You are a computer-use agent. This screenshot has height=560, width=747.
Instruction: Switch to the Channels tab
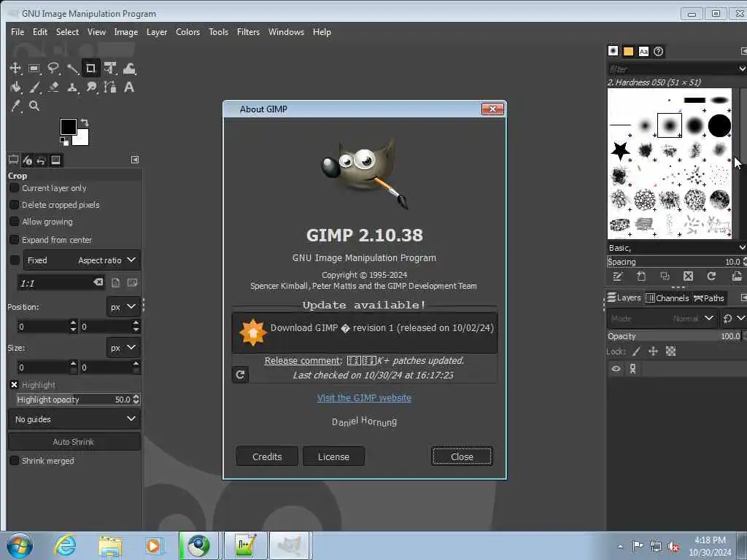[667, 298]
